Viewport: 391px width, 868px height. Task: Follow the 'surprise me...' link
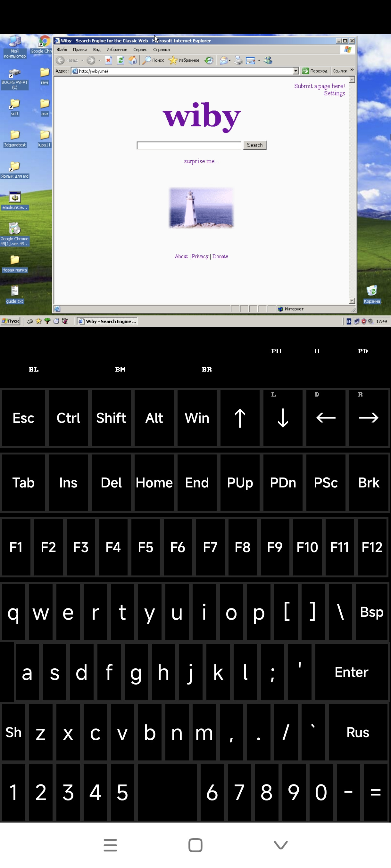click(x=201, y=161)
